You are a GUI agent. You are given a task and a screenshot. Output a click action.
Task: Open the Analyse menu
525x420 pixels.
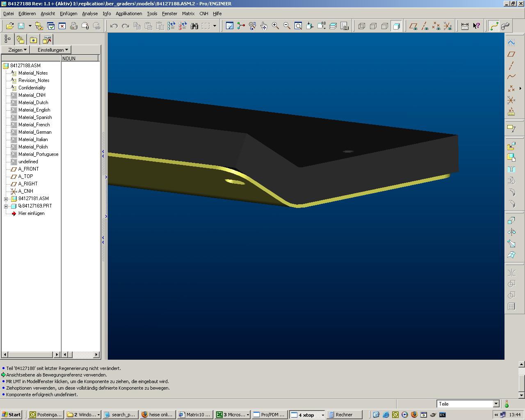coord(90,14)
